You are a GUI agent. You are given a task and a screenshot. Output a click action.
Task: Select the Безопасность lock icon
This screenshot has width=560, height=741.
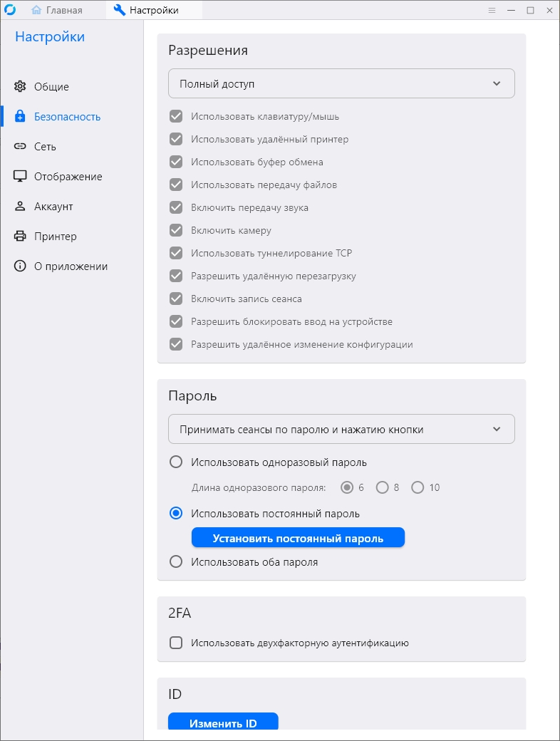(x=20, y=116)
